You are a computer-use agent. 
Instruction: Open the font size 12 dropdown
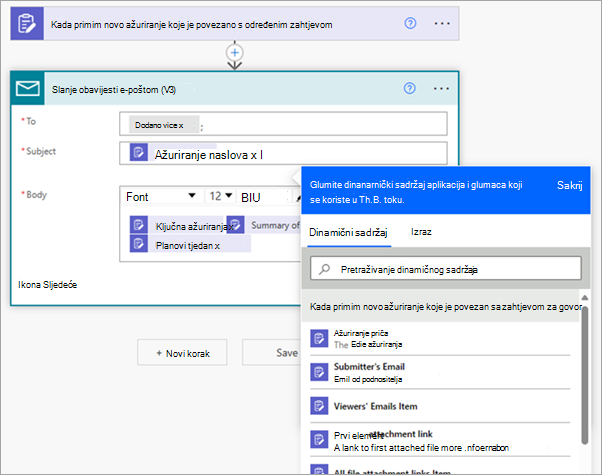(220, 196)
